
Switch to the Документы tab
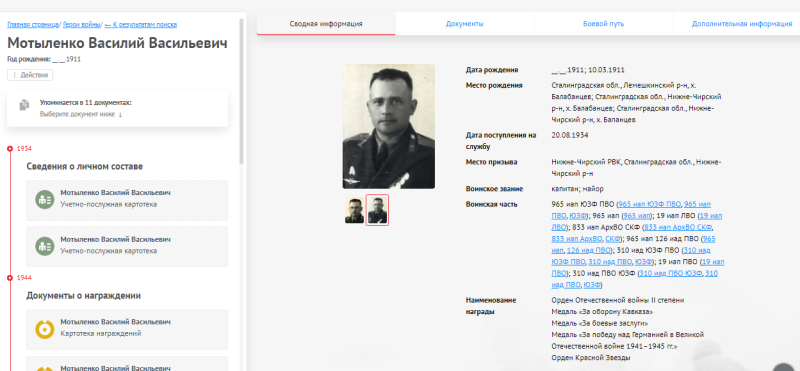coord(464,24)
